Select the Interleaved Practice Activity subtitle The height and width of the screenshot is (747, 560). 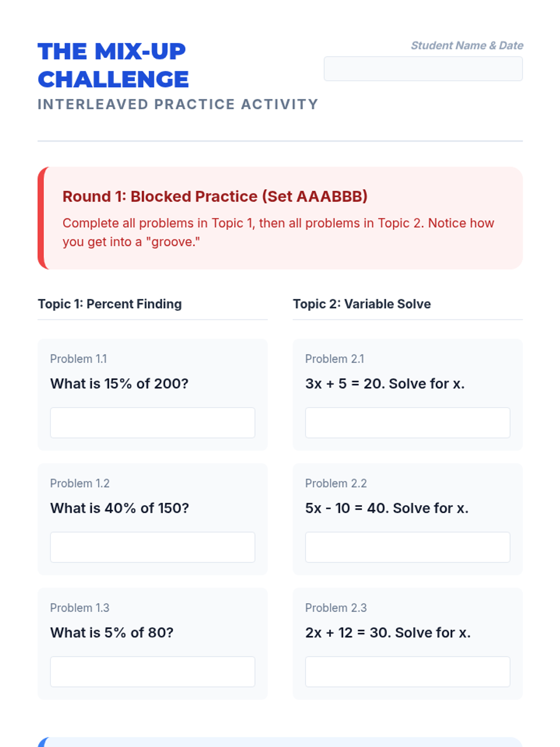pos(178,104)
